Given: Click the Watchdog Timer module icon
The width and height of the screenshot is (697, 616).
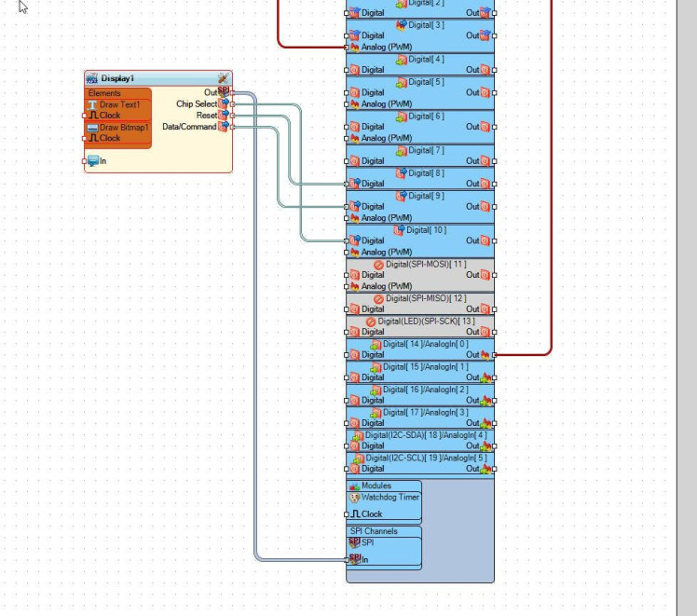Looking at the screenshot, I should (354, 498).
